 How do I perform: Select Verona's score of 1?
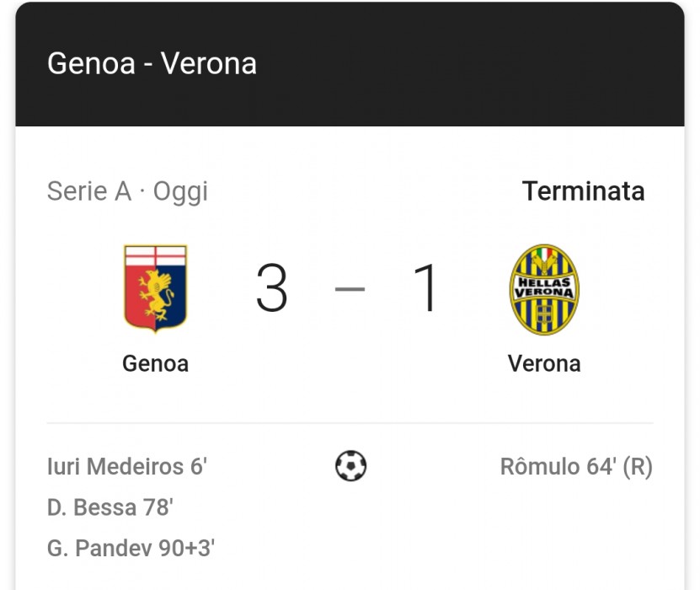(428, 288)
